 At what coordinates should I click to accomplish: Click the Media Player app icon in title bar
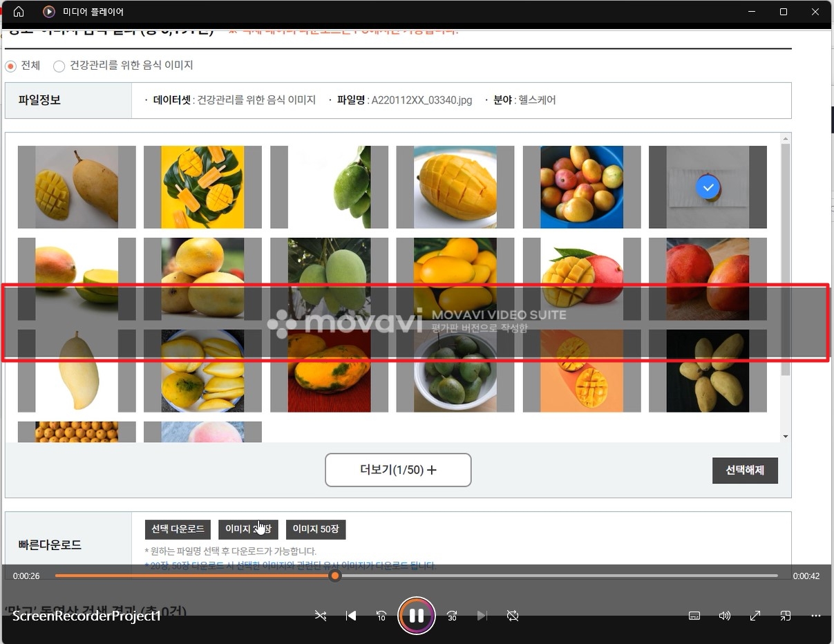click(x=49, y=12)
